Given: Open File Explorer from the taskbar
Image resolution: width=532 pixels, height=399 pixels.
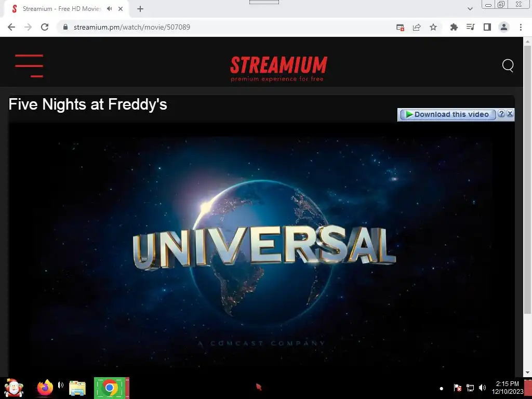Looking at the screenshot, I should pyautogui.click(x=77, y=389).
